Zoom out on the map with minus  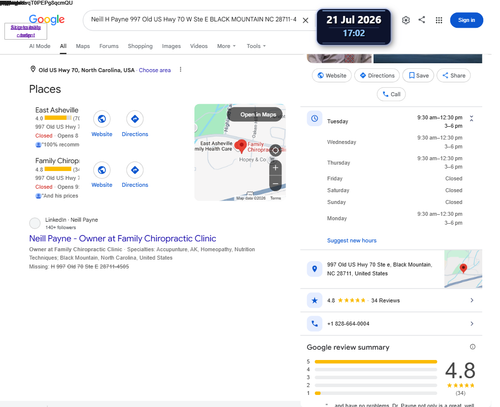click(x=275, y=183)
